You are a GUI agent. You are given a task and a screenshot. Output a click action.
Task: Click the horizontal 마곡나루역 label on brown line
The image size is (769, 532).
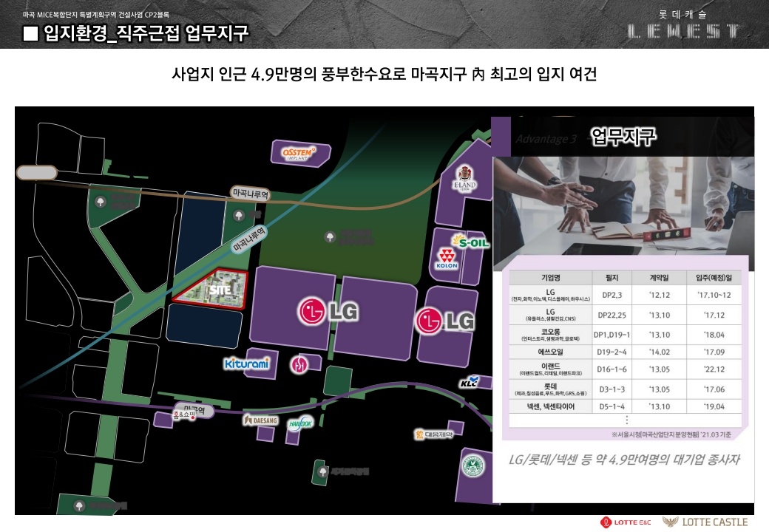point(251,194)
